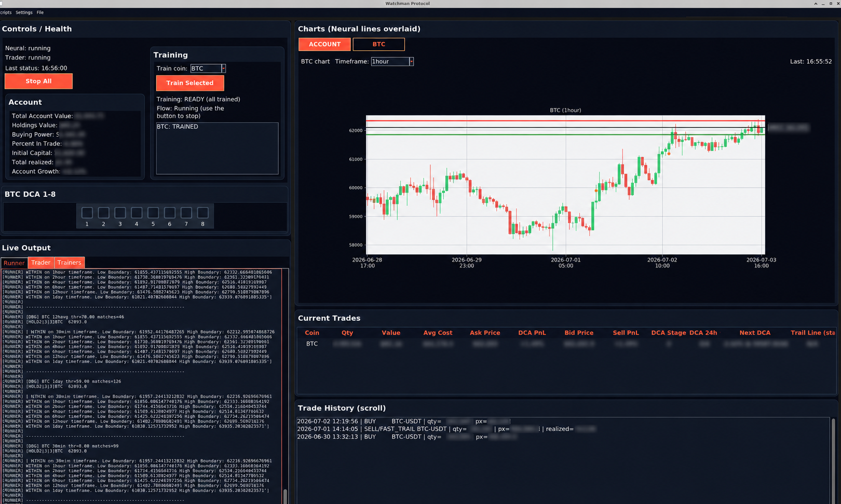Viewport: 841px width, 504px height.
Task: Toggle DCA stage box 8
Action: click(x=203, y=213)
